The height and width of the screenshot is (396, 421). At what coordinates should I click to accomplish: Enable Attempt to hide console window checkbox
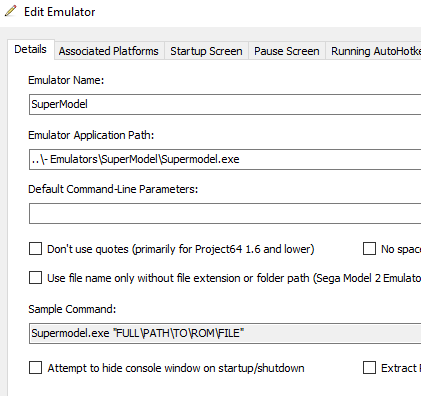coord(35,368)
